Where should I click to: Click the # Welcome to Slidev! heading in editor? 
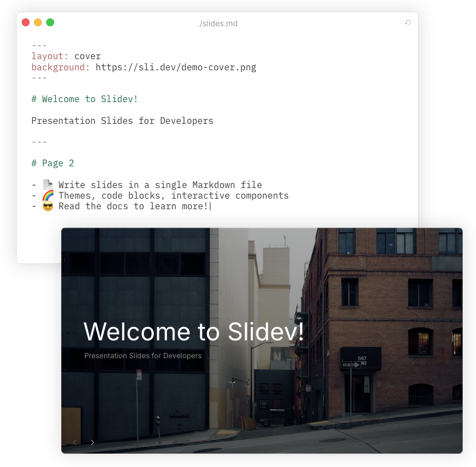(x=85, y=99)
